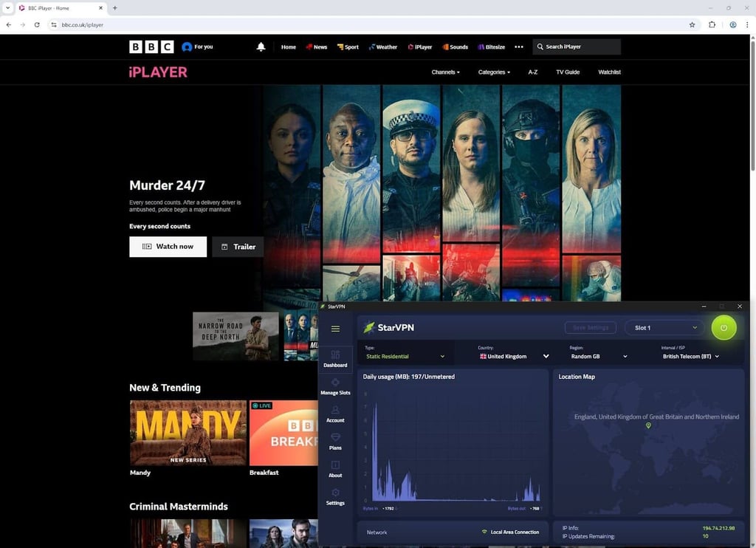This screenshot has width=756, height=548.
Task: Open BBC News in the top nav
Action: pyautogui.click(x=316, y=47)
